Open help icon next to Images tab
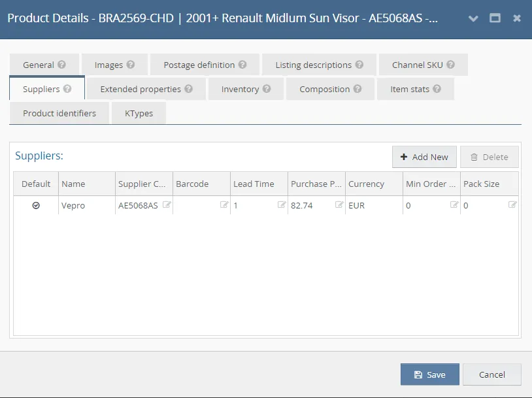 coord(131,65)
